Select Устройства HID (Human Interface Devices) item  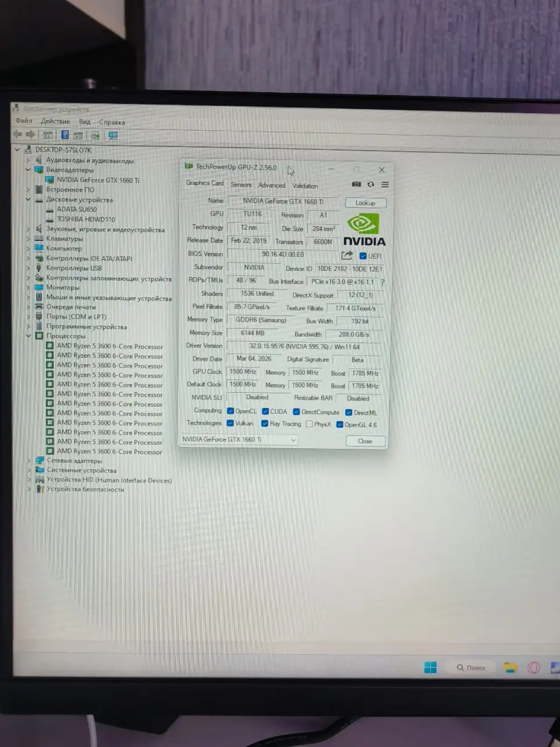point(109,480)
